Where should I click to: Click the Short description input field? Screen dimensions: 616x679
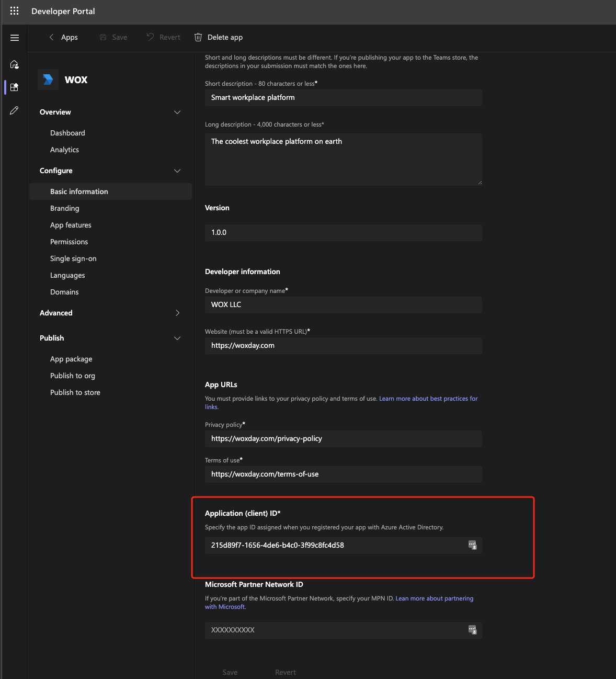343,98
